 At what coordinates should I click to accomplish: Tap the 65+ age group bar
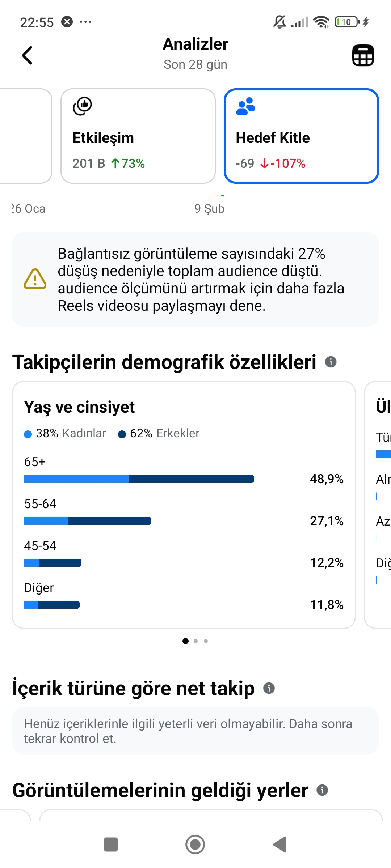pos(139,479)
